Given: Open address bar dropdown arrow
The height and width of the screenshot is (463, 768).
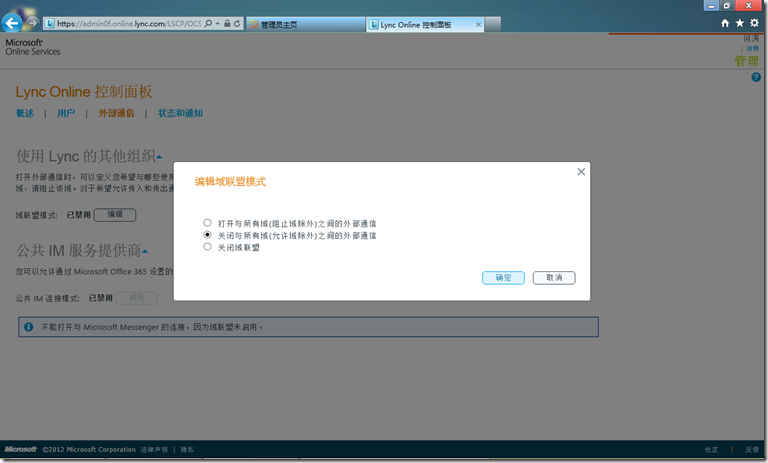Looking at the screenshot, I should pyautogui.click(x=217, y=24).
